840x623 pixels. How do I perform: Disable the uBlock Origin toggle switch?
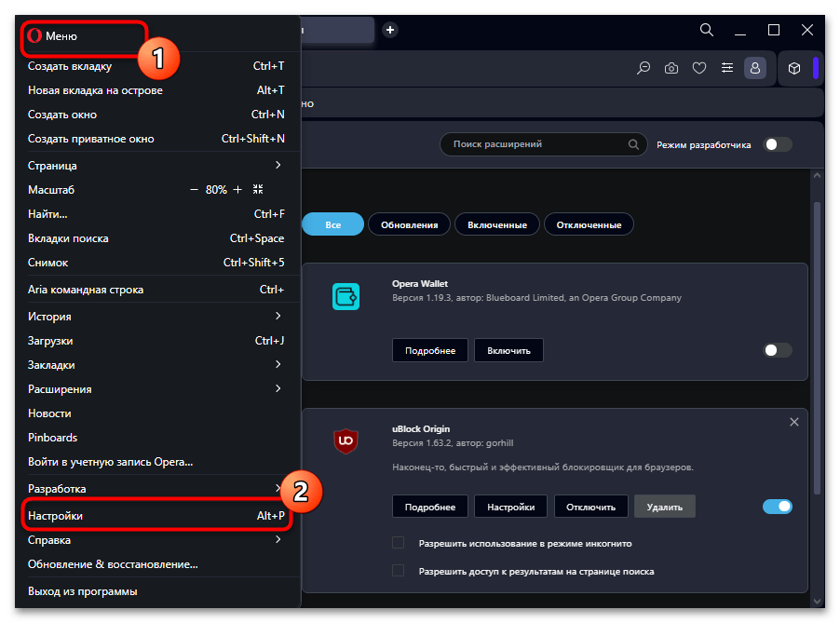[778, 507]
